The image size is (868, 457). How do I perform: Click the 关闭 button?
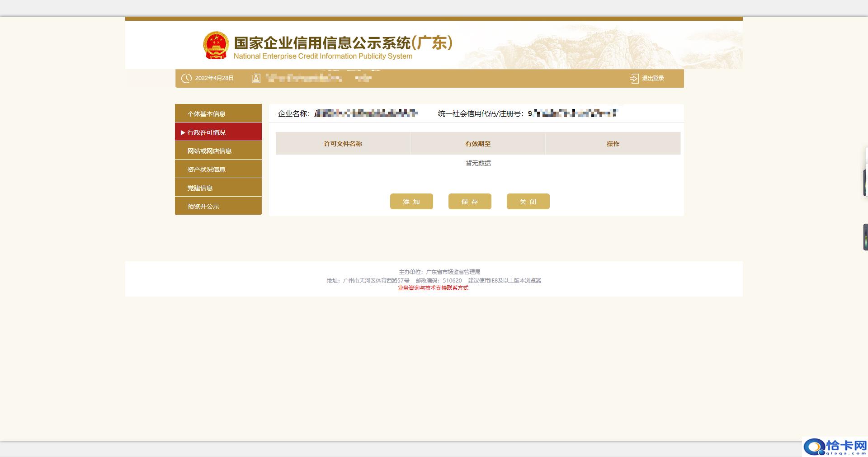528,201
